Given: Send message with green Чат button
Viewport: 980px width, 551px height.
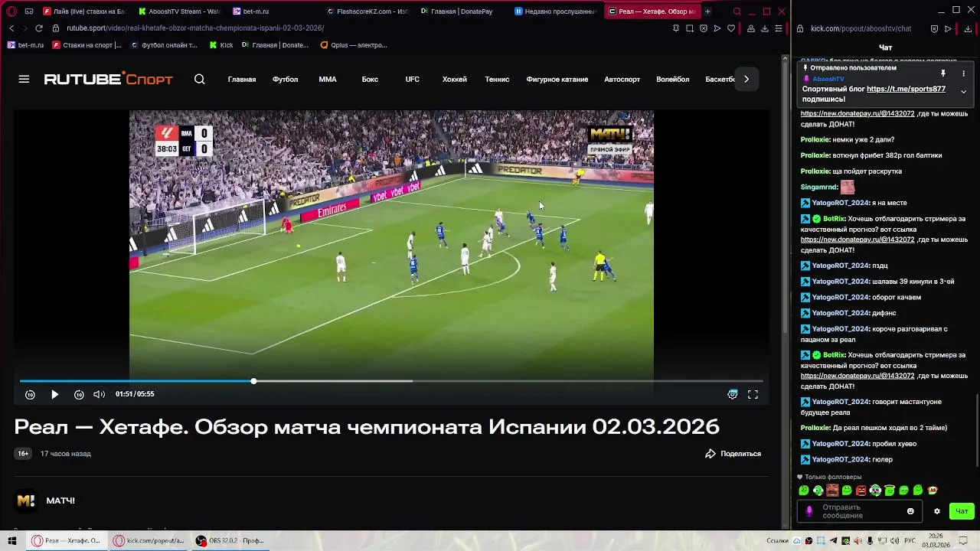Looking at the screenshot, I should (962, 511).
